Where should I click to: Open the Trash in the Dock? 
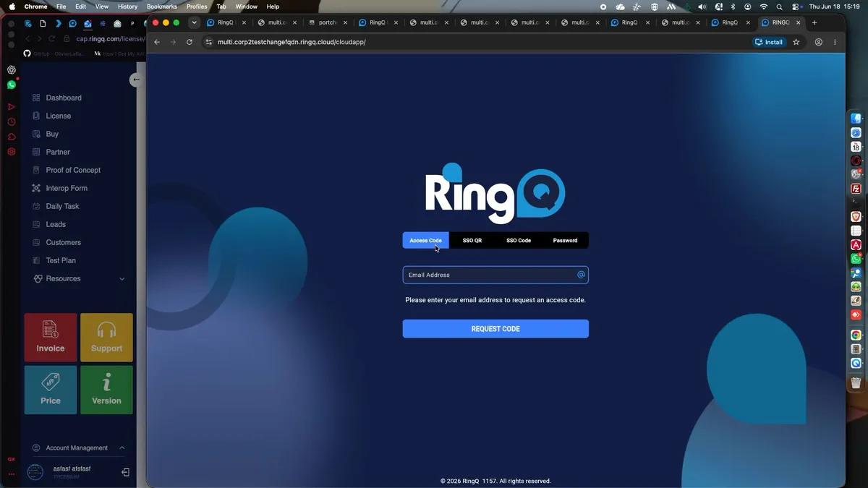[x=856, y=383]
